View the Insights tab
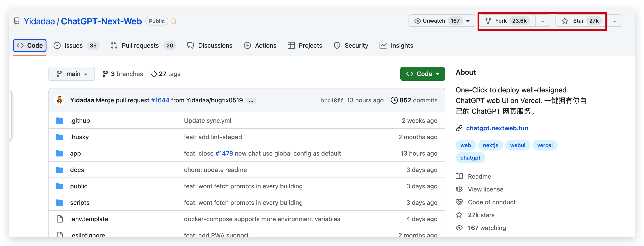644x246 pixels. pyautogui.click(x=396, y=46)
